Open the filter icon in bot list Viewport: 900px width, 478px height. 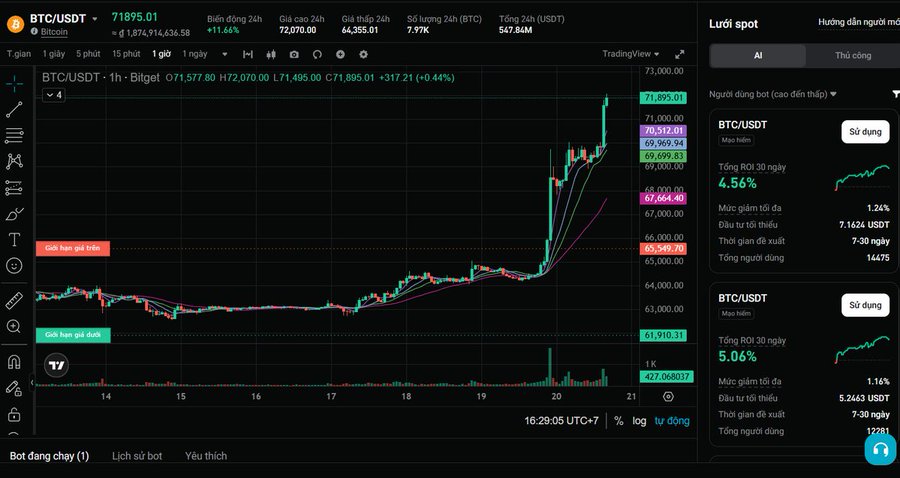coord(895,94)
